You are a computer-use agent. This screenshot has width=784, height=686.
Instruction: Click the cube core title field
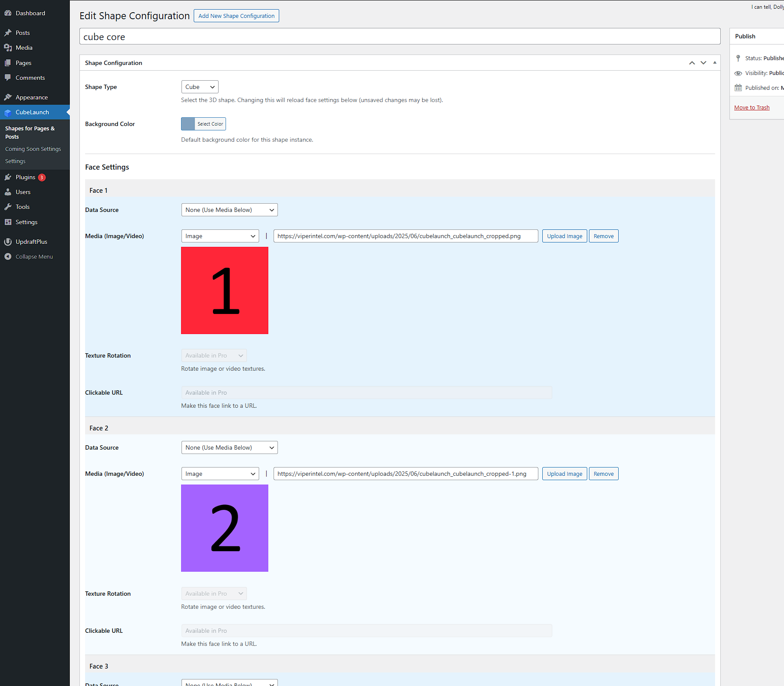point(400,37)
